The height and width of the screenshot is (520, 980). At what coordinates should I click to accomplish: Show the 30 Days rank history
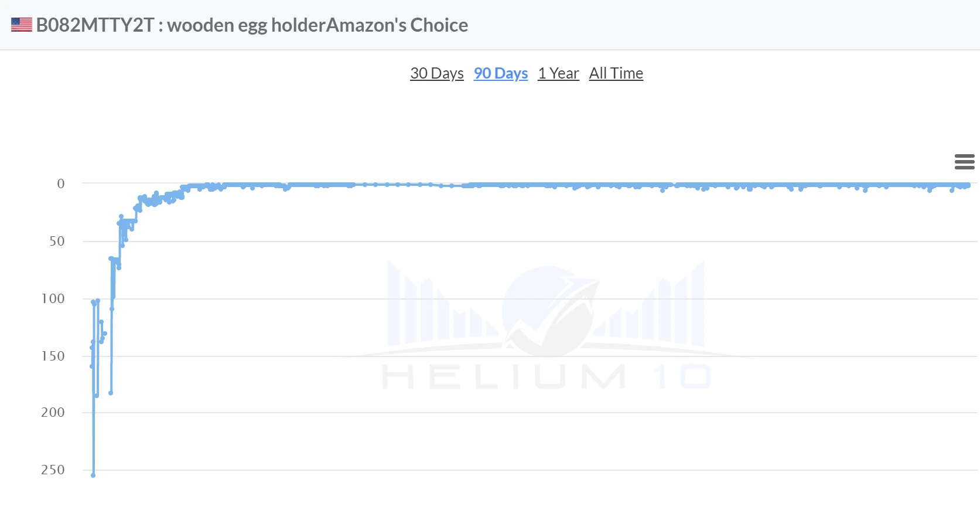pyautogui.click(x=436, y=73)
